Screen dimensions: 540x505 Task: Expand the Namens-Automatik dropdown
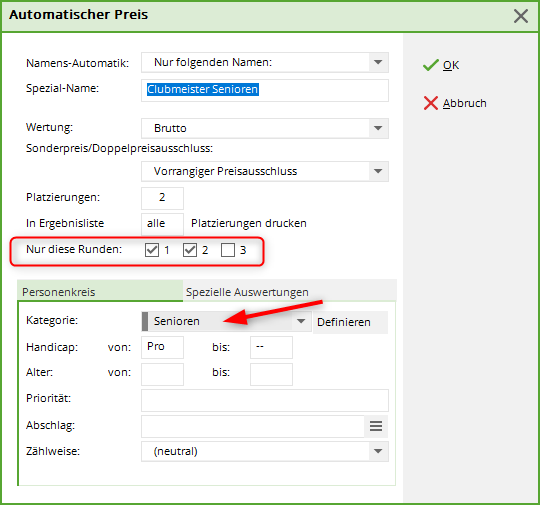coord(378,62)
